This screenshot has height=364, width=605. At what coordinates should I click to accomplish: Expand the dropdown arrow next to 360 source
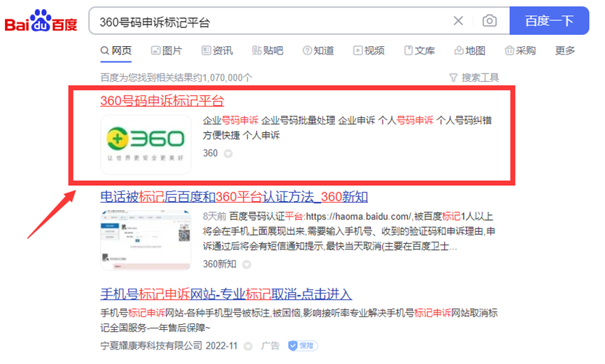229,154
